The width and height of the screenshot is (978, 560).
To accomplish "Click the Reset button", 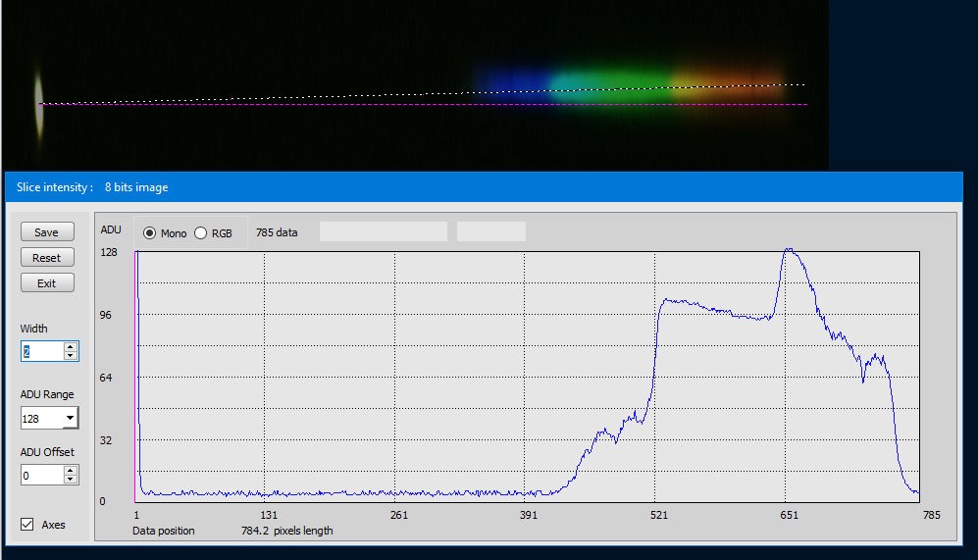I will 47,258.
